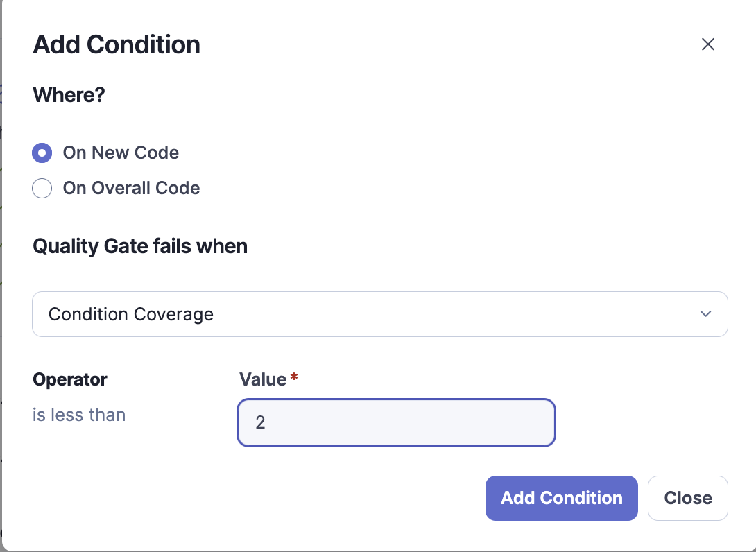Click the 'is less than' operator text
Screen dimensions: 756x552
click(79, 415)
